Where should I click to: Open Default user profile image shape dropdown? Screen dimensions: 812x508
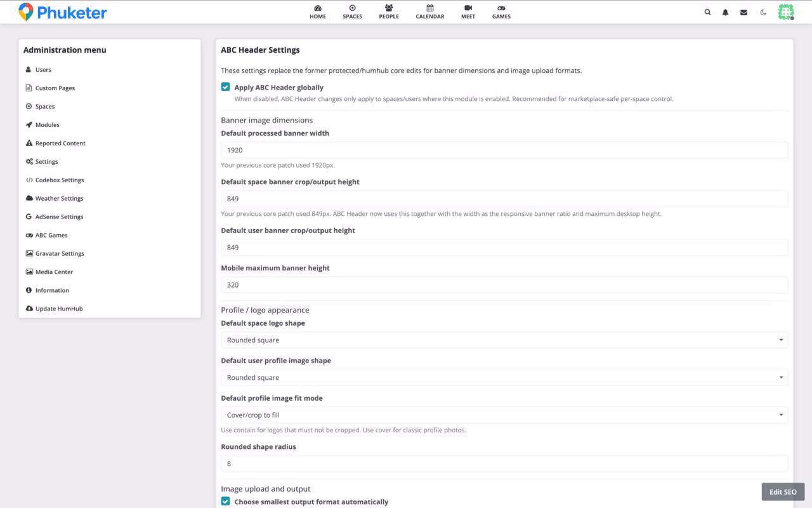coord(504,378)
